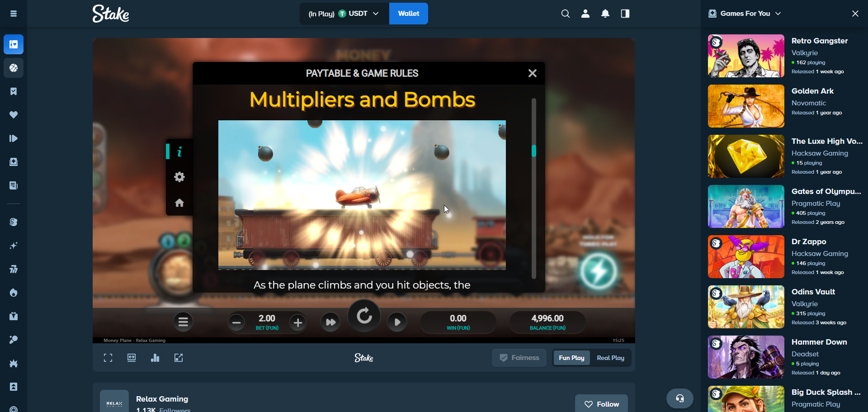
Task: Open the game settings gear tab
Action: coord(179,177)
